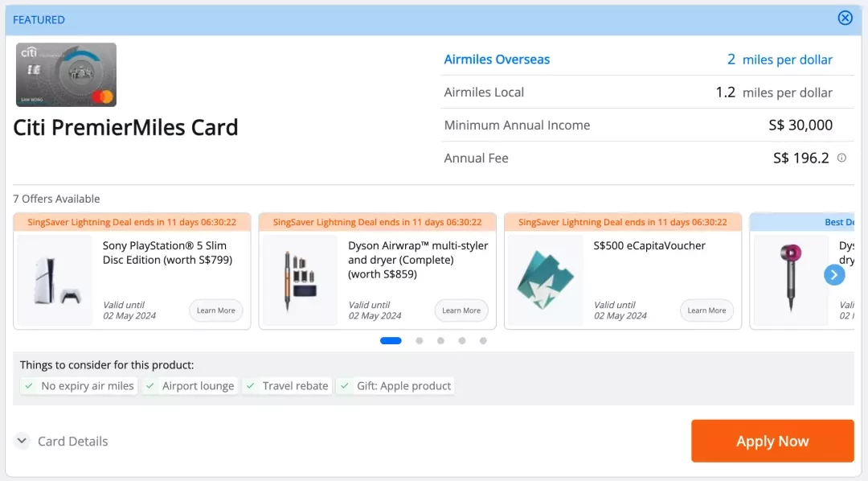Close the featured card panel
868x481 pixels.
pos(845,18)
